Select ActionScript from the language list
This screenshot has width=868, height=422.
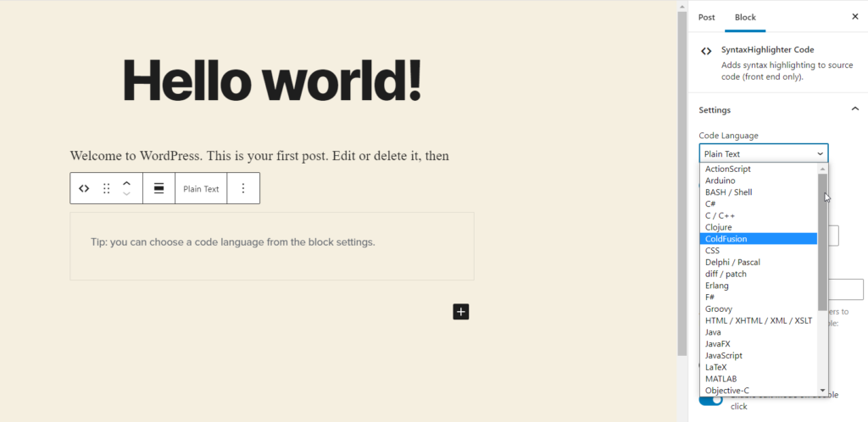point(759,169)
